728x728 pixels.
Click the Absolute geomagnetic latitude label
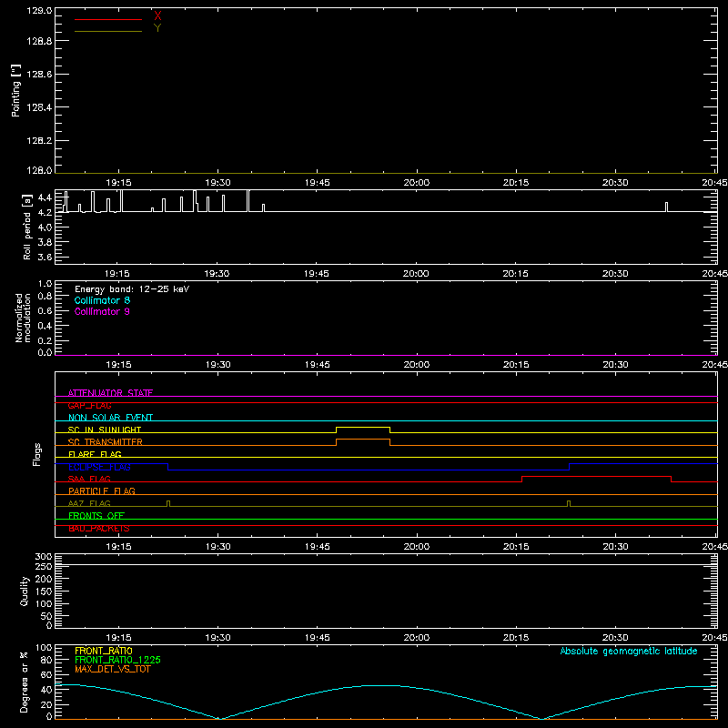(629, 652)
